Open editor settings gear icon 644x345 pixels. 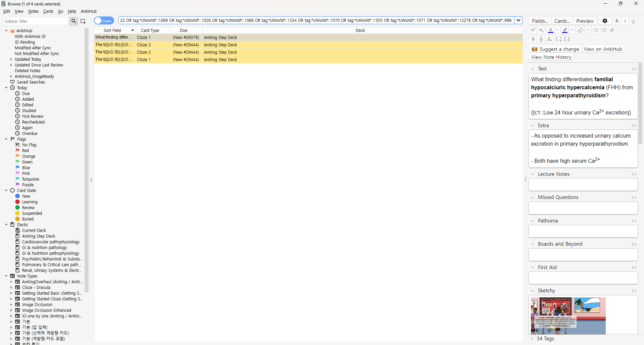pyautogui.click(x=605, y=21)
